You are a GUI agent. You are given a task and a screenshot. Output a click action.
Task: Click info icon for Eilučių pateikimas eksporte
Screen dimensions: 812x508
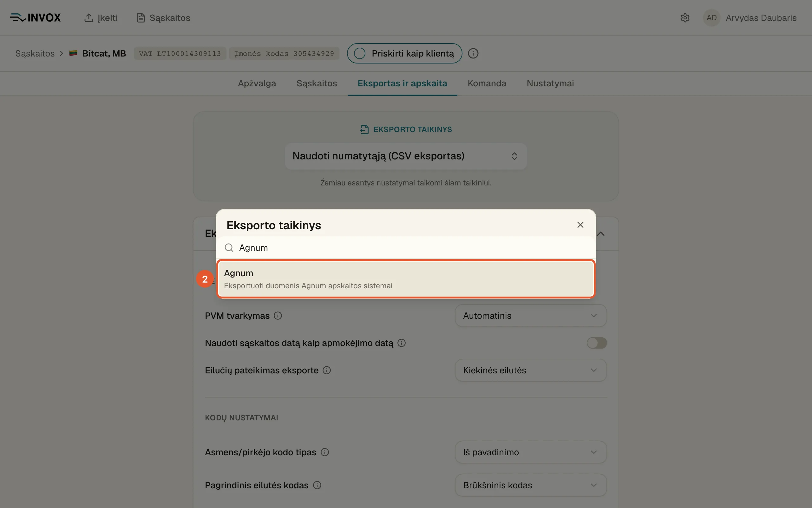tap(327, 370)
